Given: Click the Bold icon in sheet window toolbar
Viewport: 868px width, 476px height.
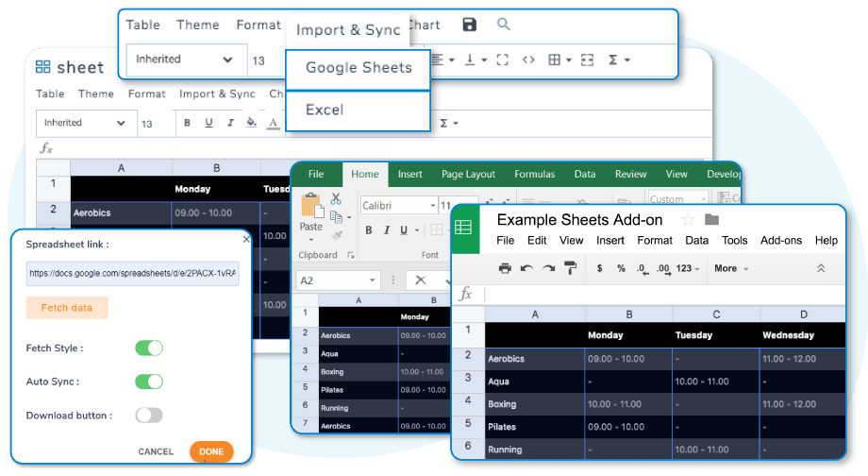Looking at the screenshot, I should click(x=187, y=123).
